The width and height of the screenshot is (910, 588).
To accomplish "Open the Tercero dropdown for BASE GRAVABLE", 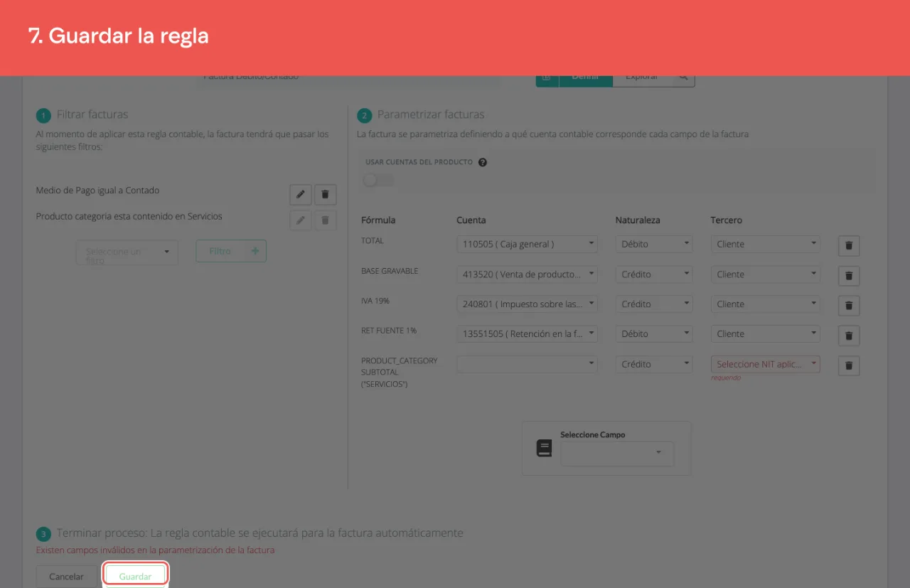I will tap(766, 274).
